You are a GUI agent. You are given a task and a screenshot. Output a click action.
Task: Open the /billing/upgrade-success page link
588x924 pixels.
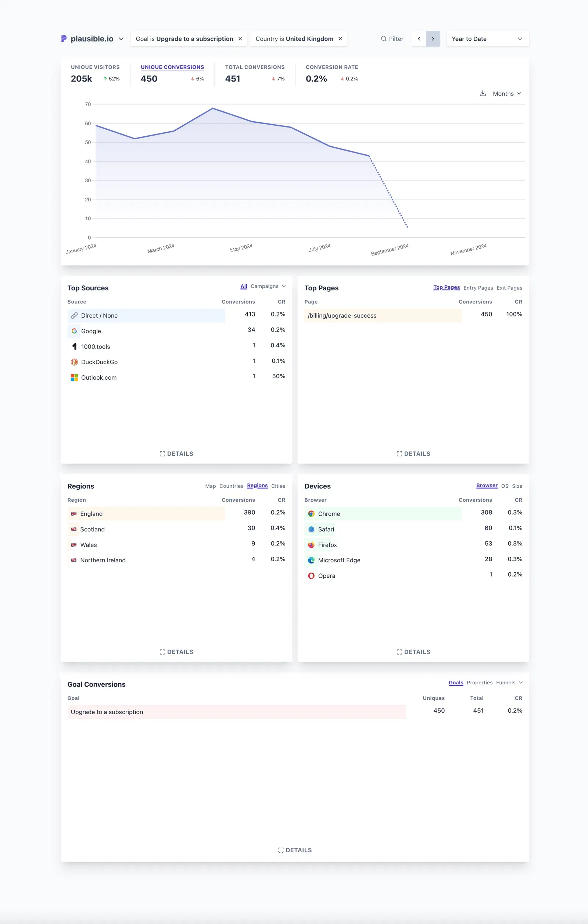[342, 315]
